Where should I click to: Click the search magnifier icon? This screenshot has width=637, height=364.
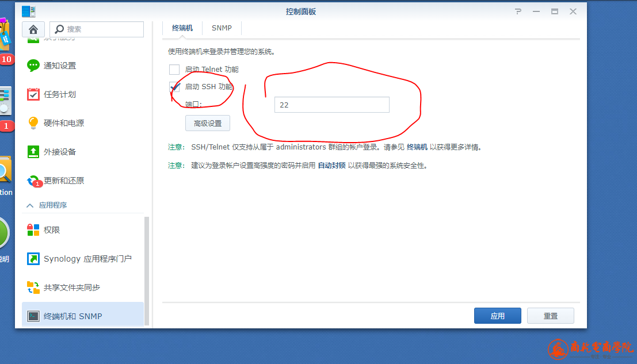click(x=59, y=29)
